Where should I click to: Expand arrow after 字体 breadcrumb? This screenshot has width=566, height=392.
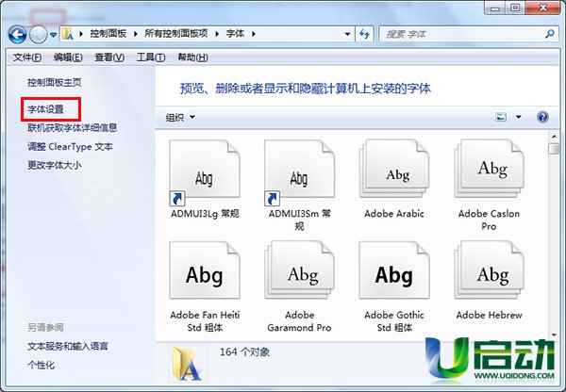(x=254, y=34)
